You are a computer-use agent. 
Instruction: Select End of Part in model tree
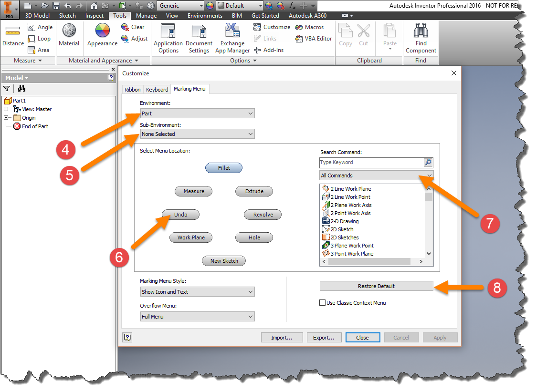click(31, 126)
